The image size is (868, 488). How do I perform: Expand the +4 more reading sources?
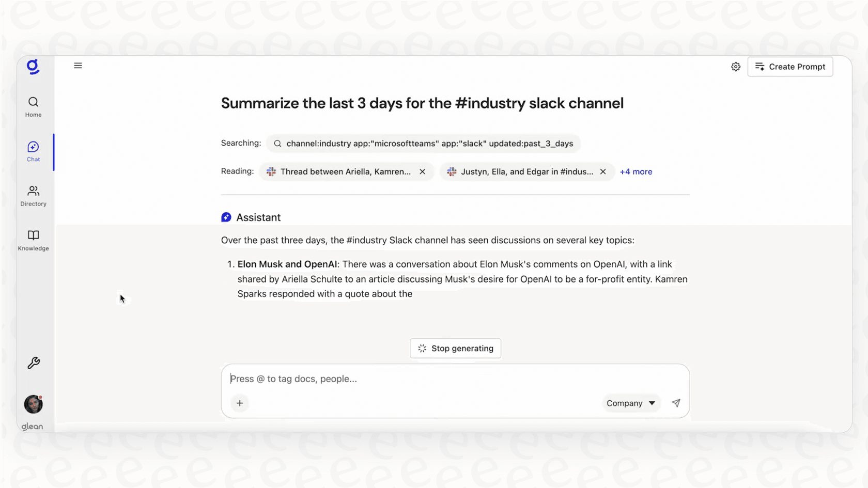point(636,171)
